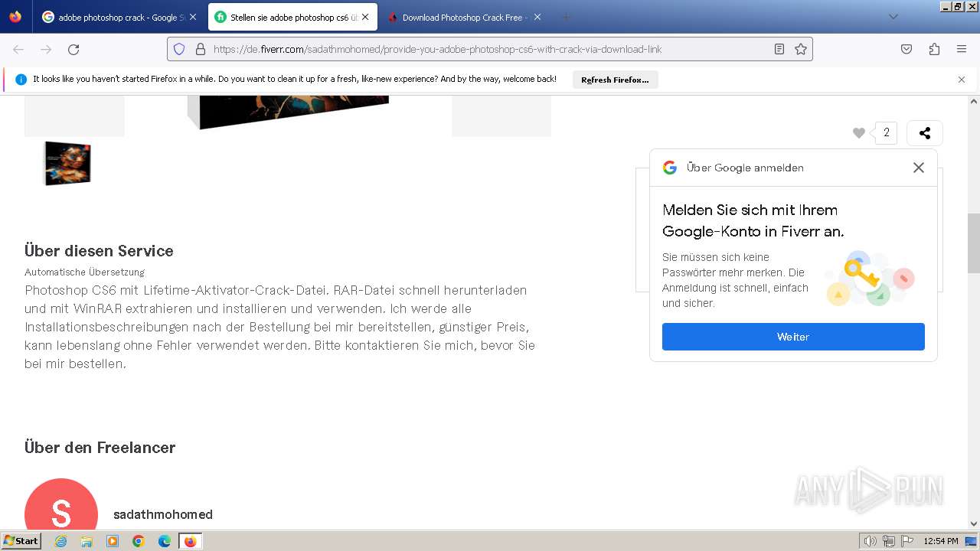This screenshot has height=551, width=980.
Task: Open the Firefox extensions menu
Action: tap(934, 49)
